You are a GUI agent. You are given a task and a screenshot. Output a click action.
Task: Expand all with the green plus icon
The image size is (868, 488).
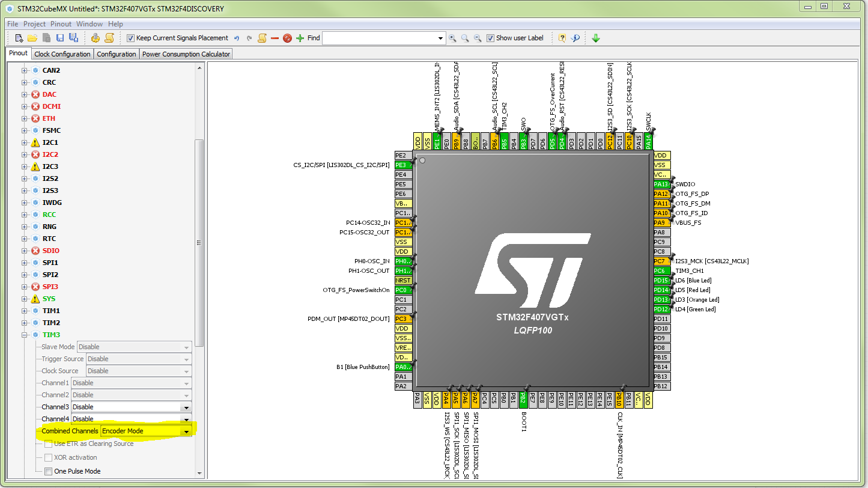[x=300, y=38]
